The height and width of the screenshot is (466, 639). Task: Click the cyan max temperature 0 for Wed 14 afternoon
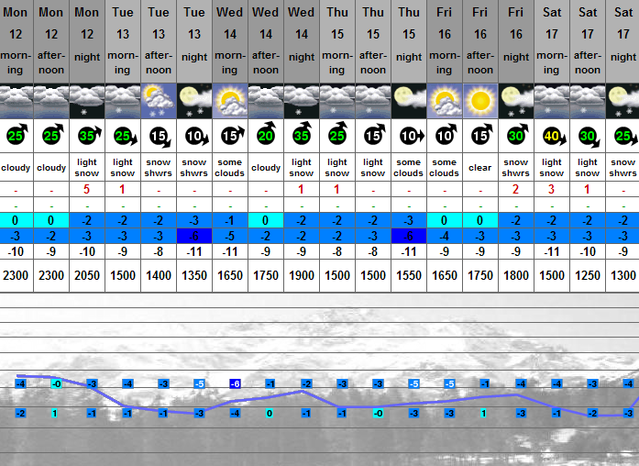pyautogui.click(x=266, y=221)
